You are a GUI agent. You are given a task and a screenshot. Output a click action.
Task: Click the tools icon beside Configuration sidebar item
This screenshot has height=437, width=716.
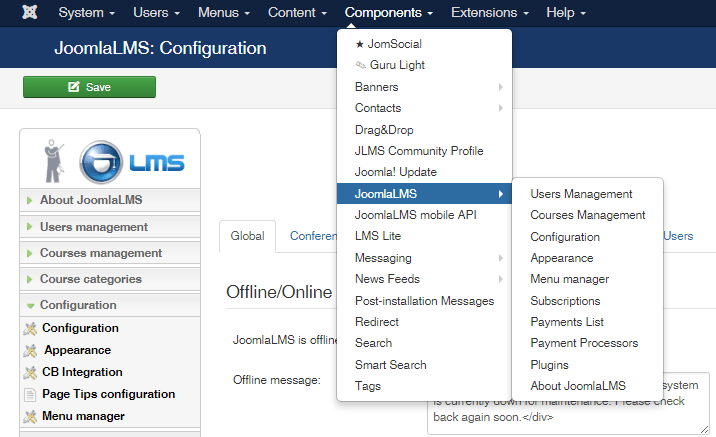[x=30, y=328]
